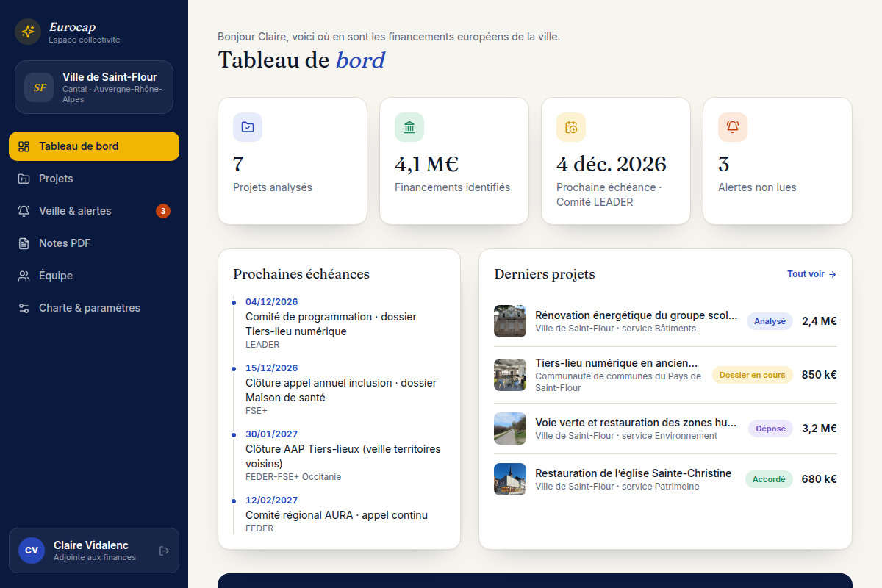Click the 4,1 M€ Financements identifiés value
This screenshot has width=882, height=588.
(427, 164)
